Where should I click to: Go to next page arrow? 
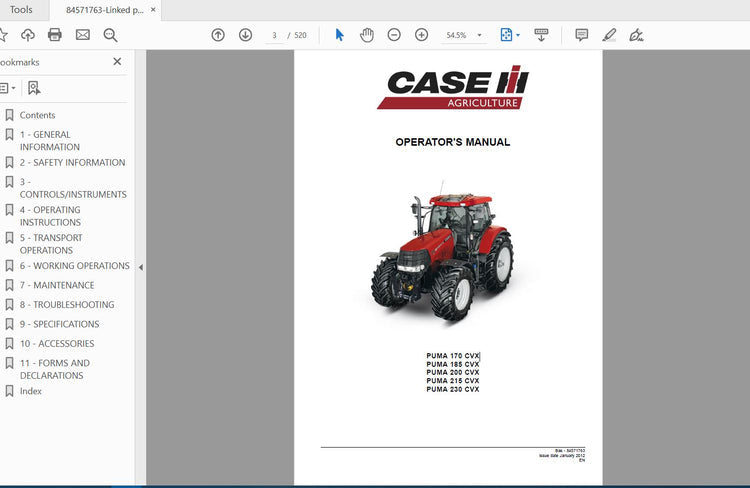tap(245, 35)
